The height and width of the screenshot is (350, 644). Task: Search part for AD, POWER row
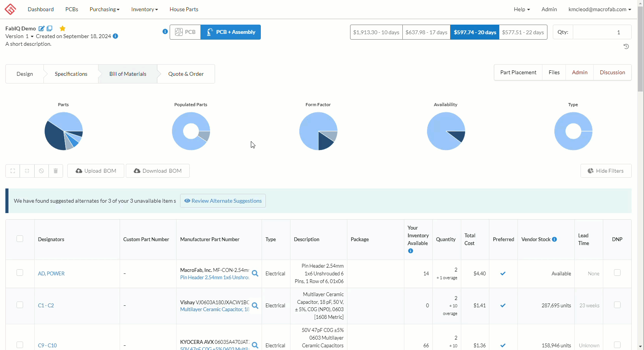pyautogui.click(x=255, y=273)
